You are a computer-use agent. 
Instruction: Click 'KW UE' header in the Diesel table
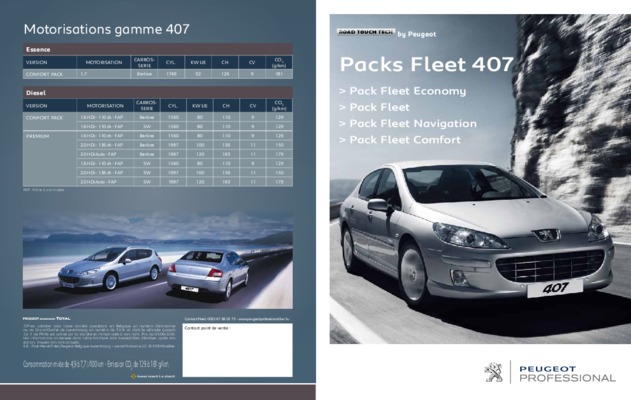pyautogui.click(x=200, y=105)
